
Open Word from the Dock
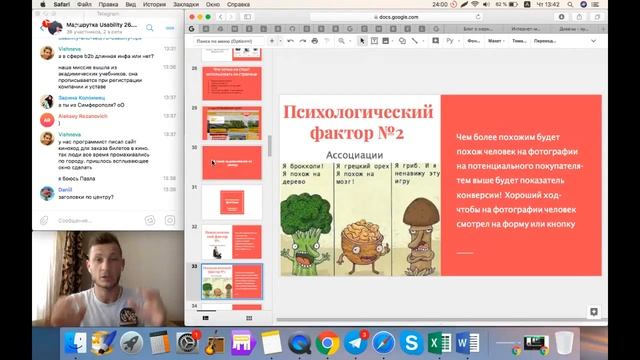tap(467, 343)
